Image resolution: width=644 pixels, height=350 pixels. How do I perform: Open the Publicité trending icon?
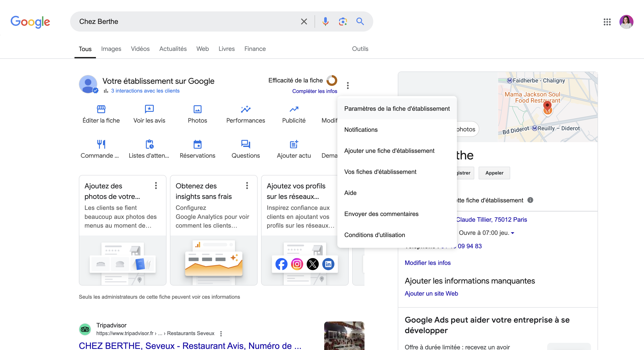(x=294, y=109)
